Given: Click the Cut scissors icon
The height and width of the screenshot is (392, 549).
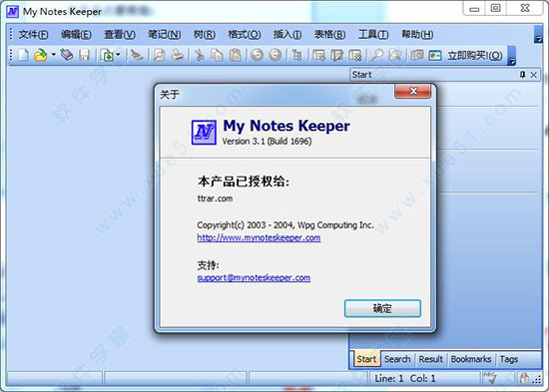Looking at the screenshot, I should point(200,55).
